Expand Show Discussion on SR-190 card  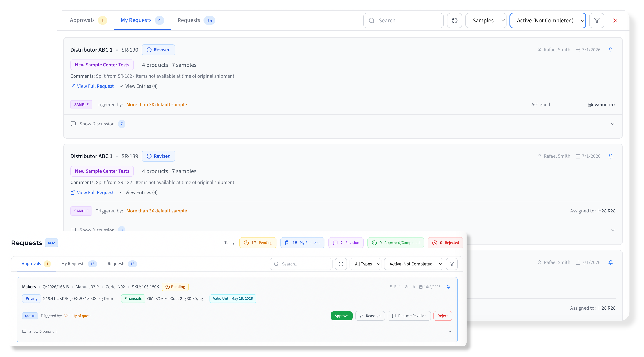pos(97,124)
